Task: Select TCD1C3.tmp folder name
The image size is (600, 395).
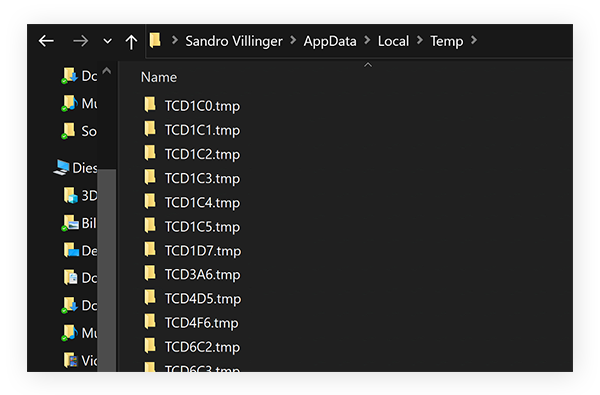Action: point(202,178)
